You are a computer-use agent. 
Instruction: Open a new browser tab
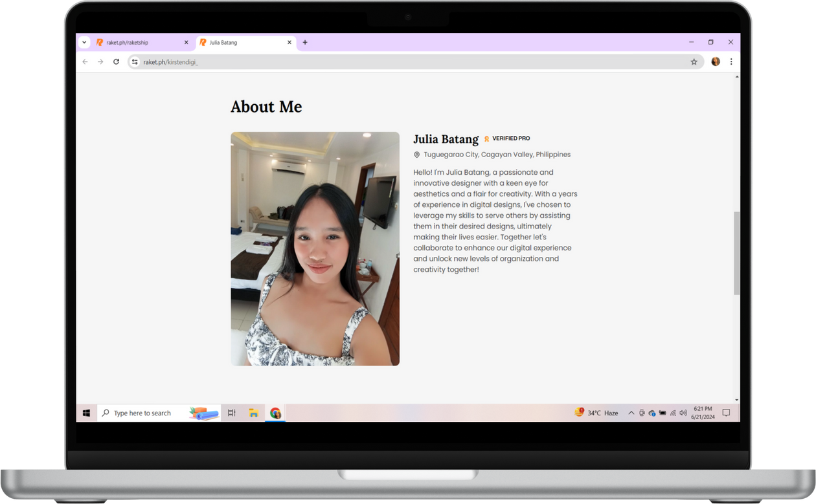coord(305,43)
